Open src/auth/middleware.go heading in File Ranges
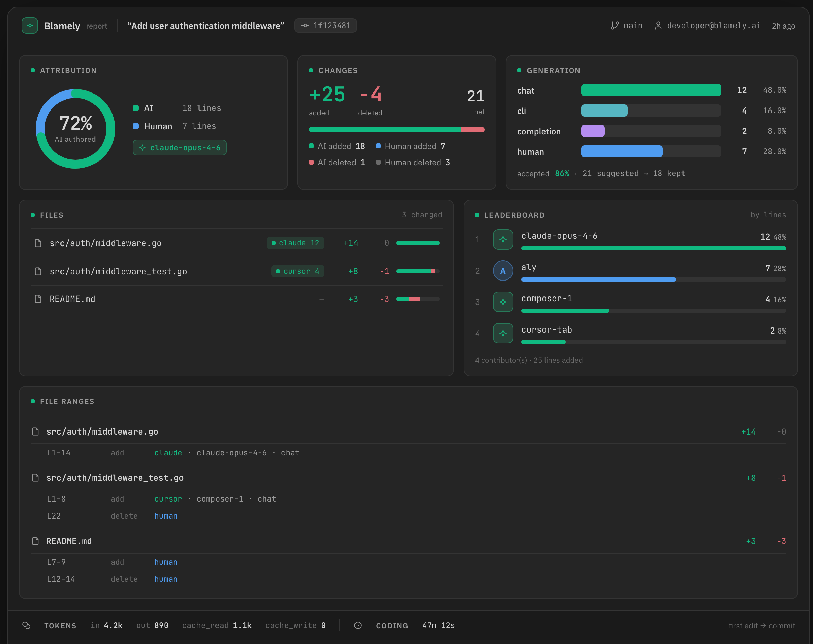This screenshot has height=644, width=813. click(102, 432)
